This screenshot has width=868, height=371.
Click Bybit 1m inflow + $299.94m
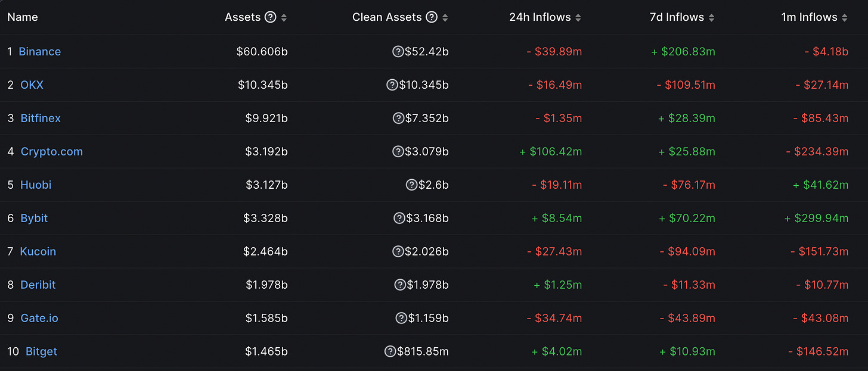pos(817,219)
